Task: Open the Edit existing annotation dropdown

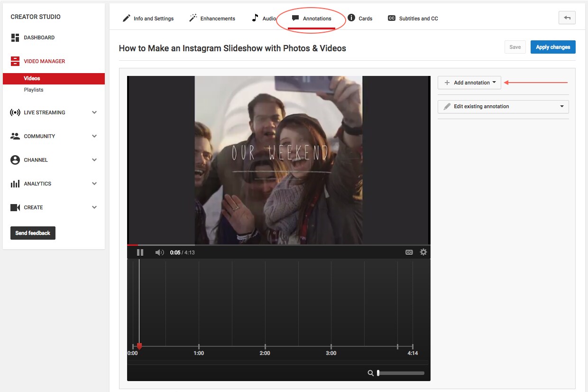Action: (503, 106)
